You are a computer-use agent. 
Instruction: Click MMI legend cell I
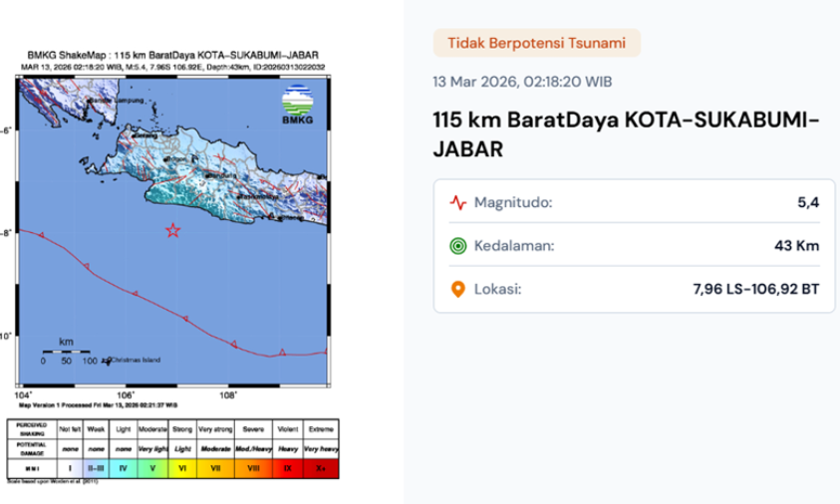pyautogui.click(x=70, y=468)
